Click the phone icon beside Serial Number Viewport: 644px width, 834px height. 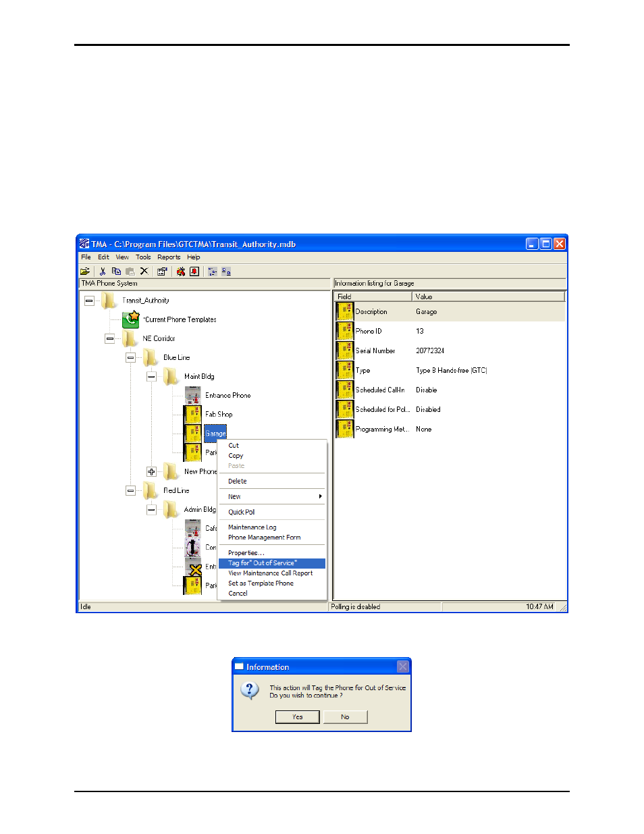coord(345,350)
